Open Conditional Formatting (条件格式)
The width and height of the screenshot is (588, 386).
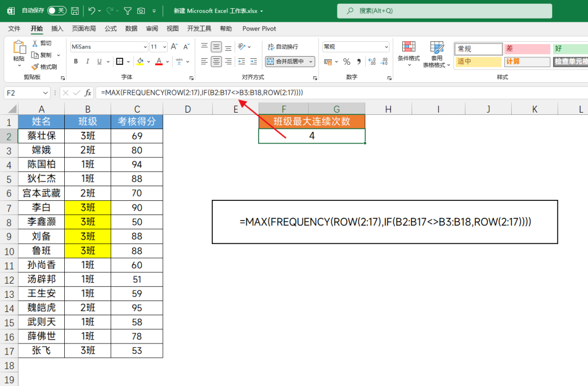tap(408, 54)
